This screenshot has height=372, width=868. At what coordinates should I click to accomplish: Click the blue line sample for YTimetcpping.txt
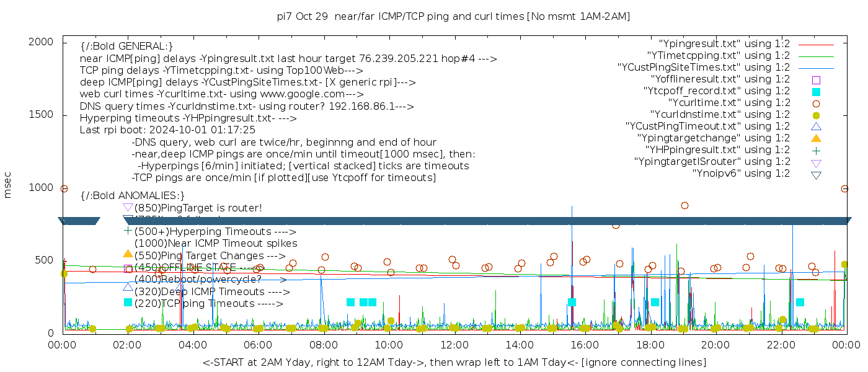(815, 56)
